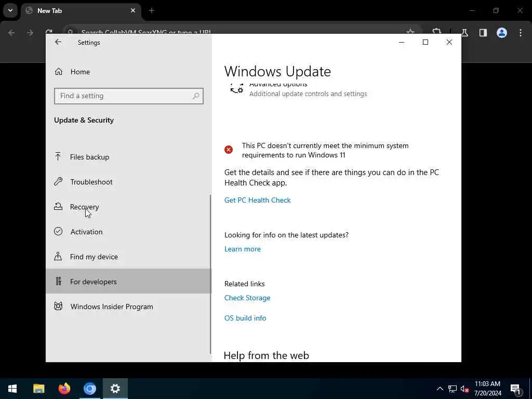The height and width of the screenshot is (399, 532).
Task: Click Learn more about latest updates
Action: point(243,249)
